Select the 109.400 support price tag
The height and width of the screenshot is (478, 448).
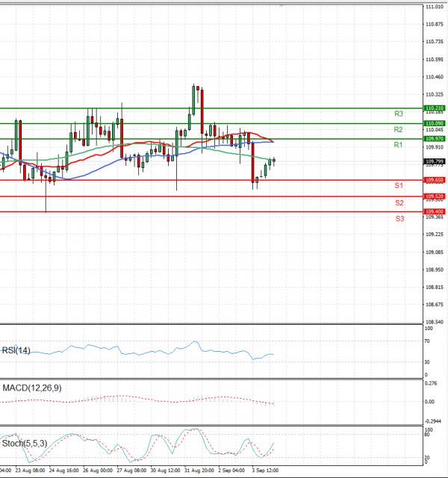tap(435, 211)
